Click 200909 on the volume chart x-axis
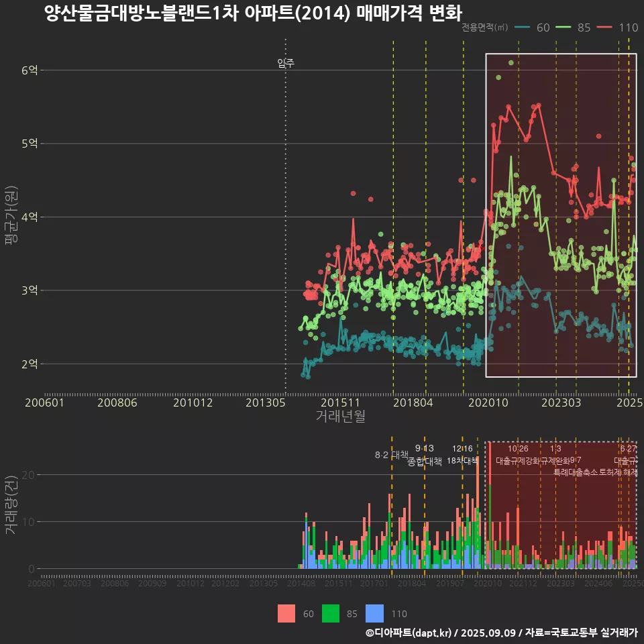Image resolution: width=644 pixels, height=644 pixels. click(x=152, y=583)
